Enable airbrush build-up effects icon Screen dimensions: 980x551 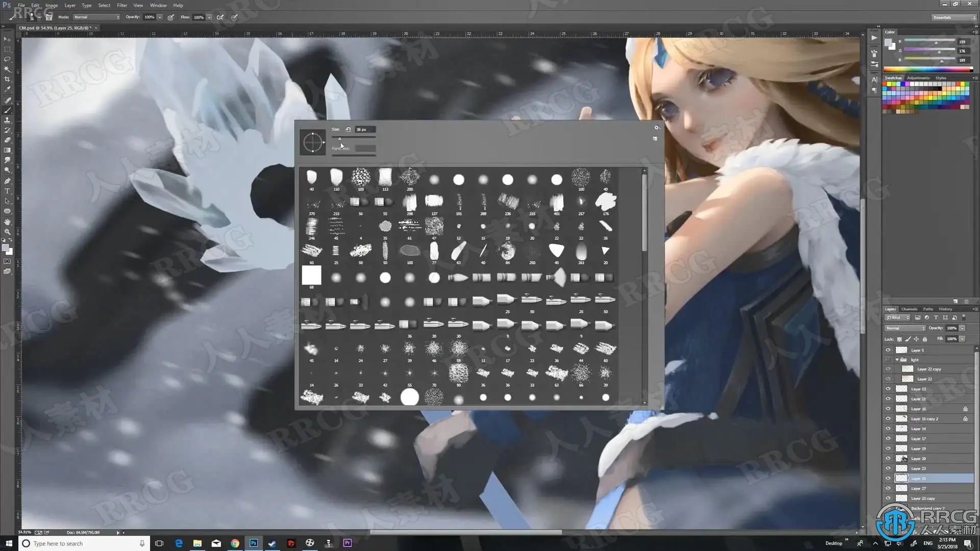(220, 17)
